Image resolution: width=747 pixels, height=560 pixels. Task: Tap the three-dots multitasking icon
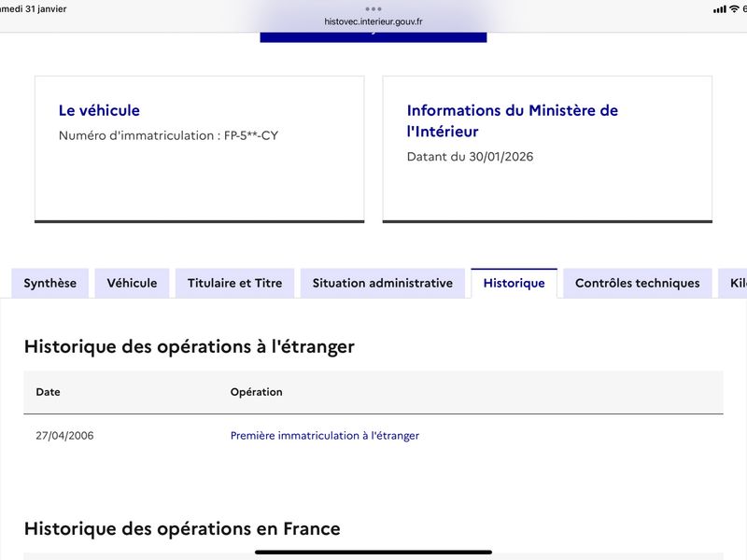(373, 9)
